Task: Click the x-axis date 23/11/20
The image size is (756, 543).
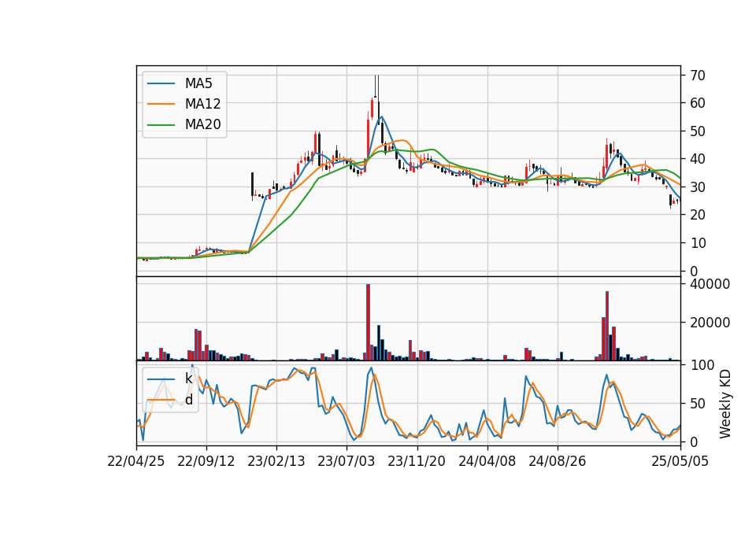Action: (417, 461)
